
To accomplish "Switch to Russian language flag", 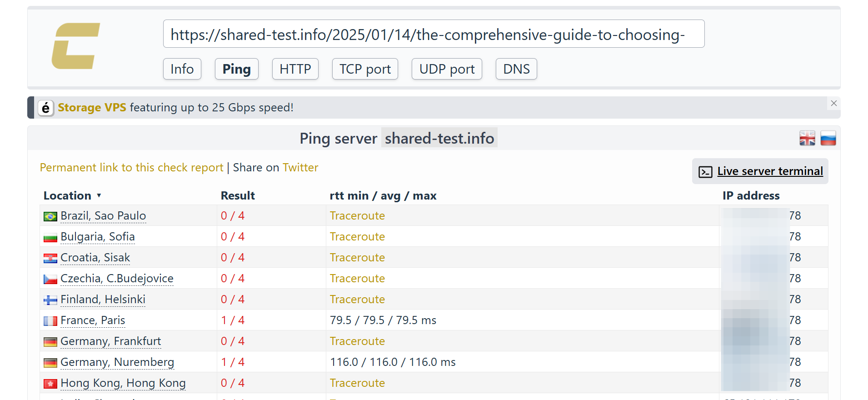I will pos(828,138).
